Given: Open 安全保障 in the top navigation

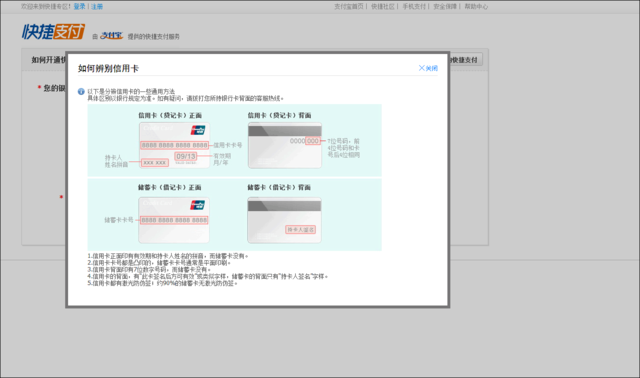Looking at the screenshot, I should tap(445, 7).
